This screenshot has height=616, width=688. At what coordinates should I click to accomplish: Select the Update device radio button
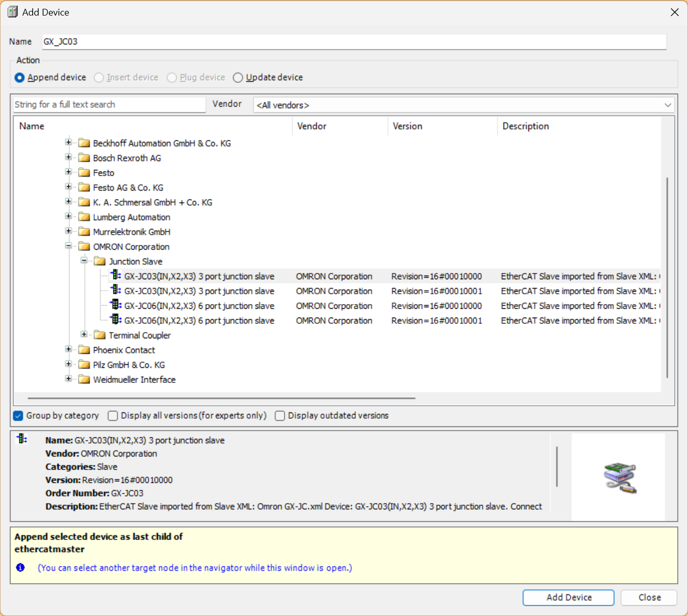[x=238, y=78]
